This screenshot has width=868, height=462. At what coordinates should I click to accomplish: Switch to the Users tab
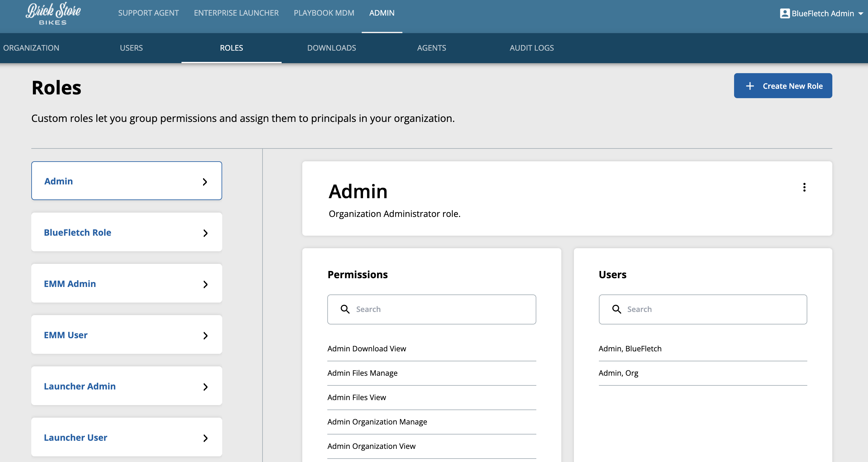(131, 48)
